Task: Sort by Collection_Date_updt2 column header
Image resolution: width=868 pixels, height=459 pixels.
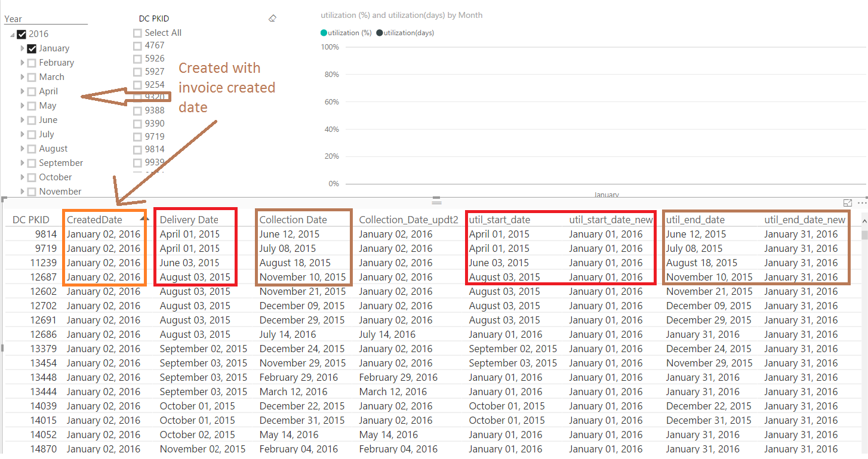Action: pos(409,220)
